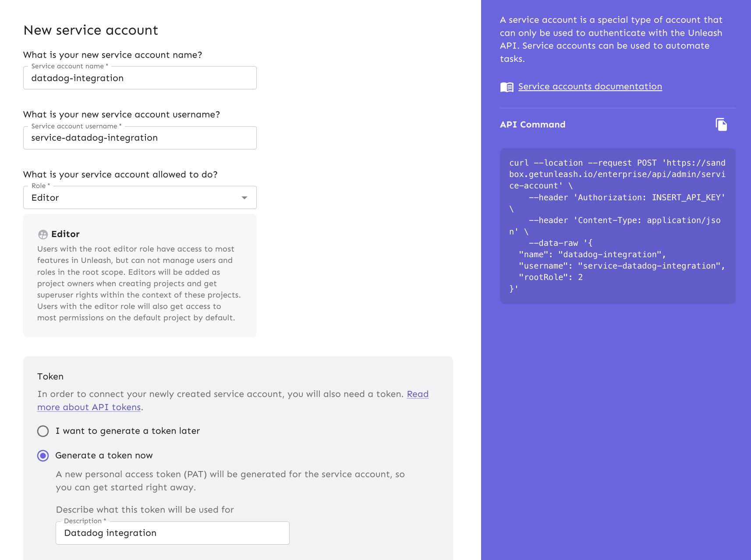Focus the token Description field
The width and height of the screenshot is (751, 560).
click(x=172, y=533)
